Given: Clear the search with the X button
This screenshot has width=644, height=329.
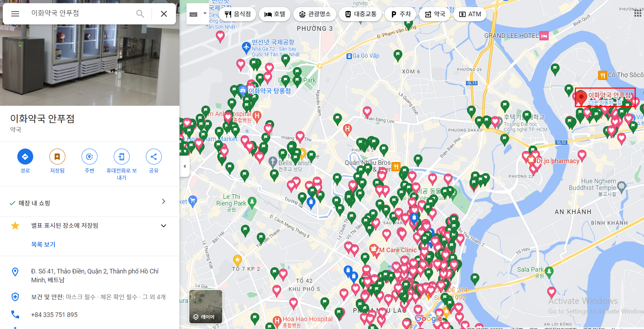Looking at the screenshot, I should (164, 14).
